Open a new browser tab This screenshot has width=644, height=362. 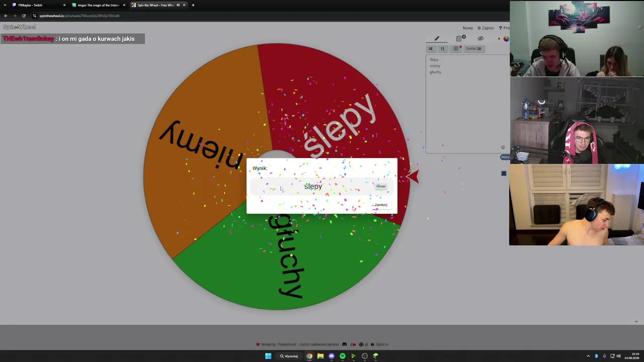(x=193, y=5)
